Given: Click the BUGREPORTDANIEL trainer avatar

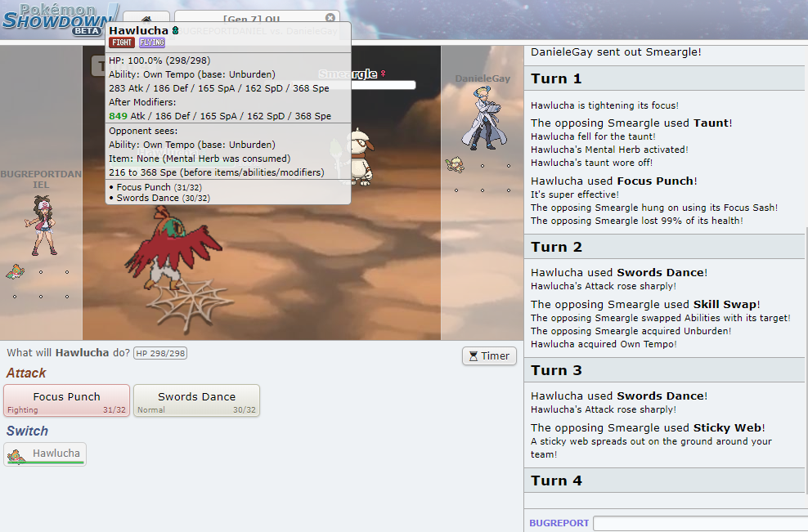Looking at the screenshot, I should pyautogui.click(x=42, y=225).
